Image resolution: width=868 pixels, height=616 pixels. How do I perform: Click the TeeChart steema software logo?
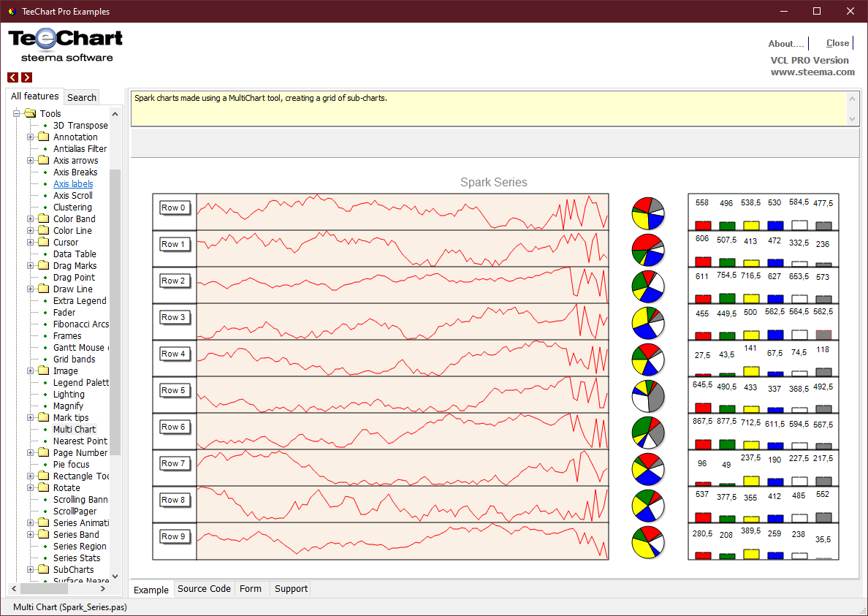pyautogui.click(x=66, y=45)
